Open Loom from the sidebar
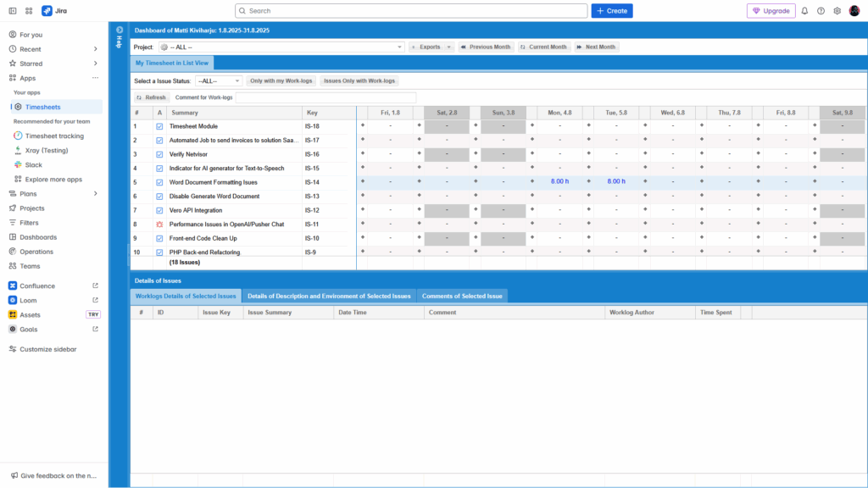This screenshot has height=488, width=868. pos(28,300)
